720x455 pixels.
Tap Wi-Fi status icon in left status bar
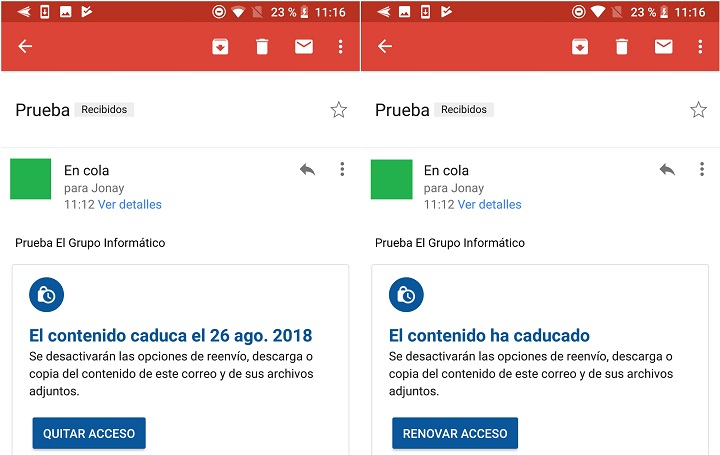click(238, 12)
